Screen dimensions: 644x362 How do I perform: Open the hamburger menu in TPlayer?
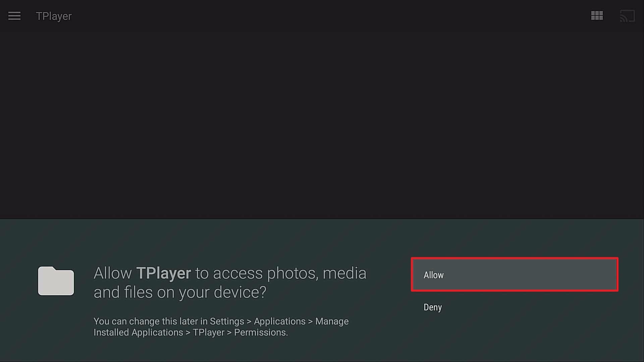[14, 16]
